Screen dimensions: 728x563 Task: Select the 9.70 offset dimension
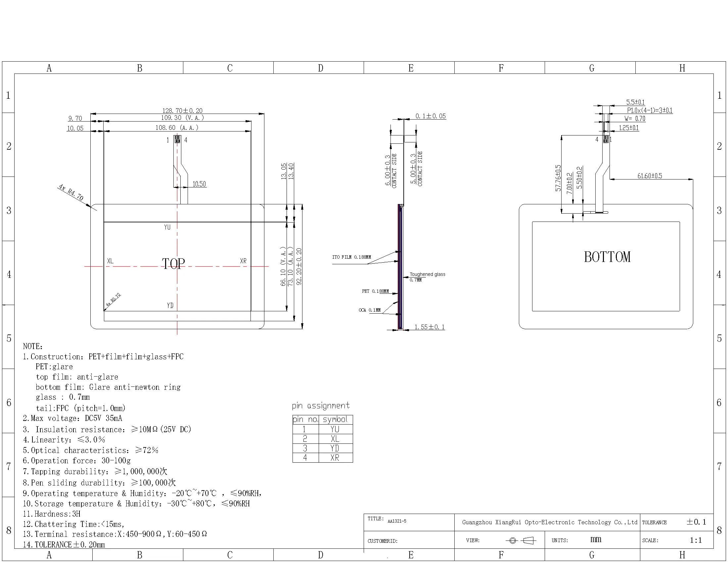tap(75, 118)
